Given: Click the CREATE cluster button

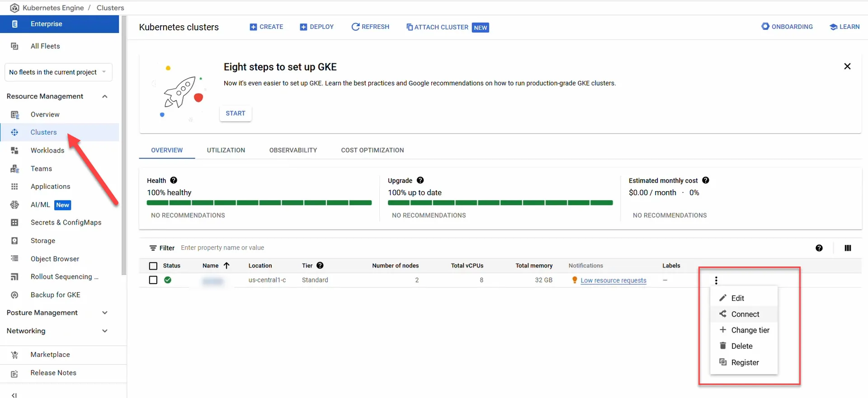Looking at the screenshot, I should coord(266,27).
